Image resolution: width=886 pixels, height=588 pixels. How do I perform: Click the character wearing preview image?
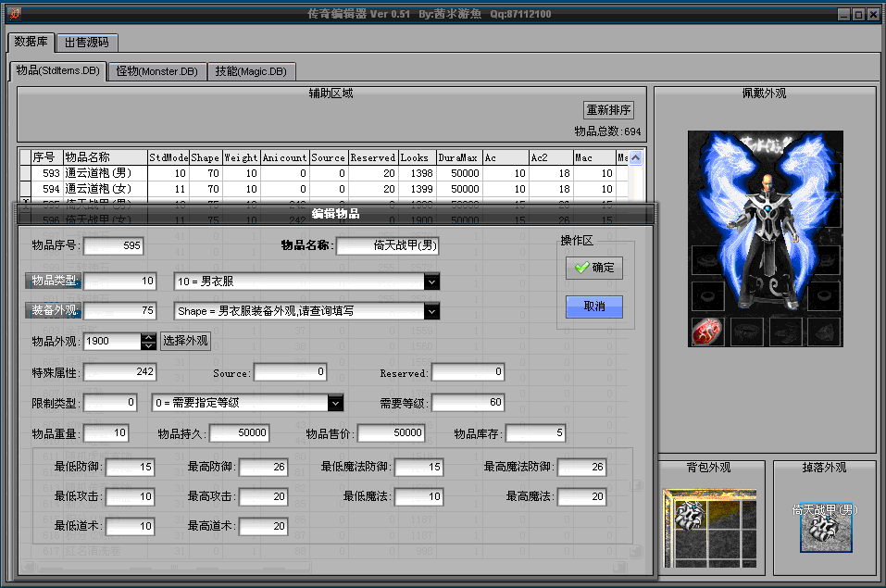tap(765, 239)
